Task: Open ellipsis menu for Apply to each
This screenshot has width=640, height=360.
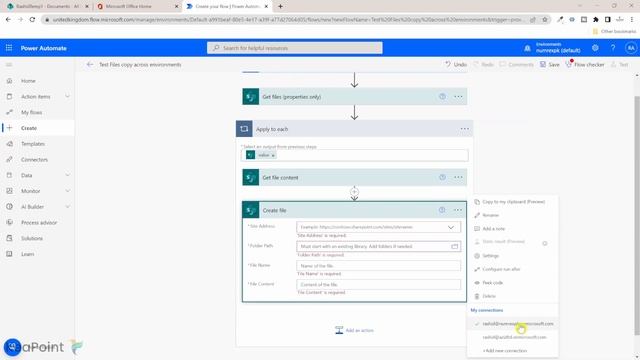Action: (x=464, y=129)
